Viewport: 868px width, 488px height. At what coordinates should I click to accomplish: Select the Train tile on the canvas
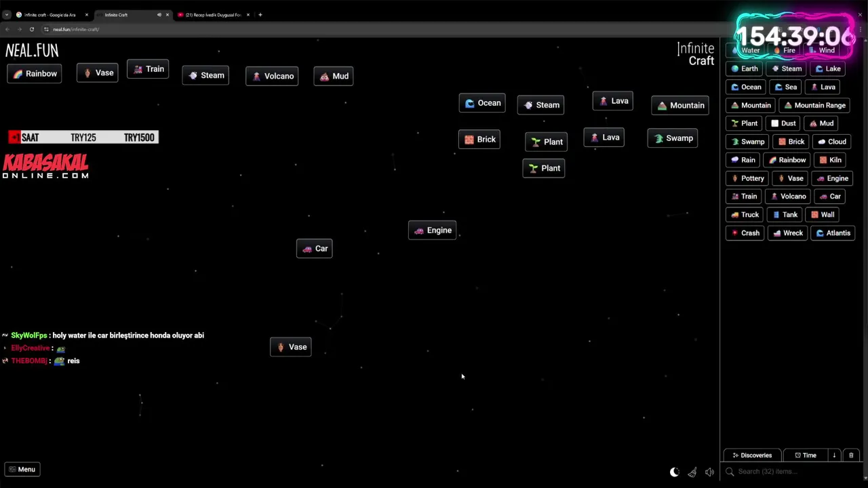pos(148,69)
